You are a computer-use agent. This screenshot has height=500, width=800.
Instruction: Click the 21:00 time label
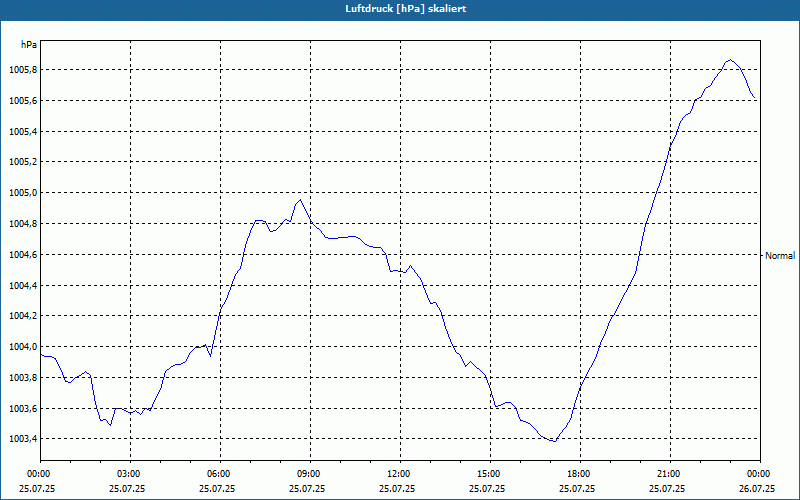[x=670, y=474]
